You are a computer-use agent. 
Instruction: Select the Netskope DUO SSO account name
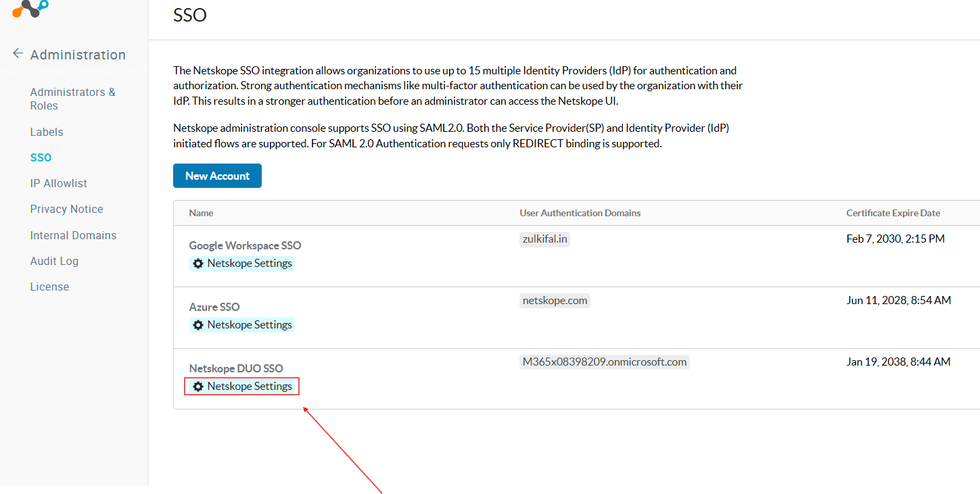coord(236,368)
